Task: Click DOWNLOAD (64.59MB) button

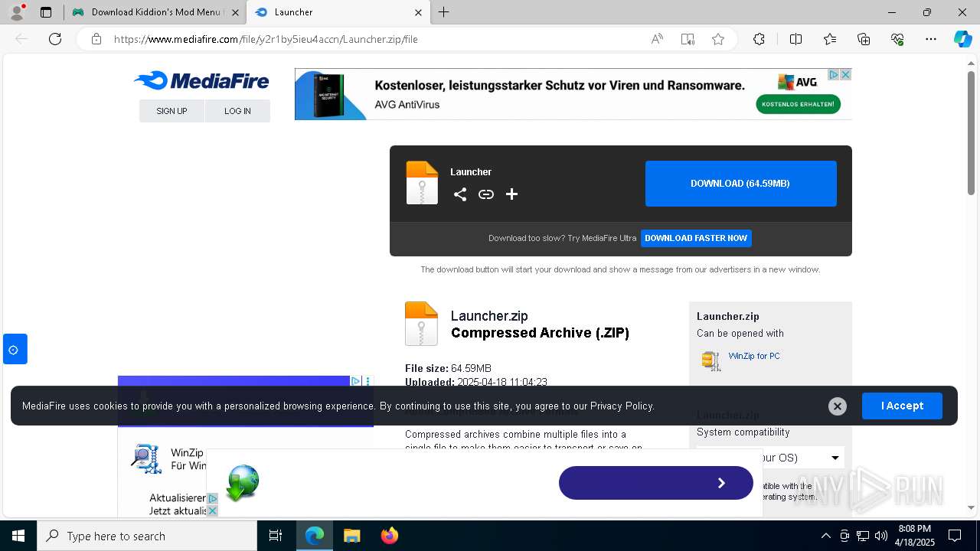Action: point(740,184)
